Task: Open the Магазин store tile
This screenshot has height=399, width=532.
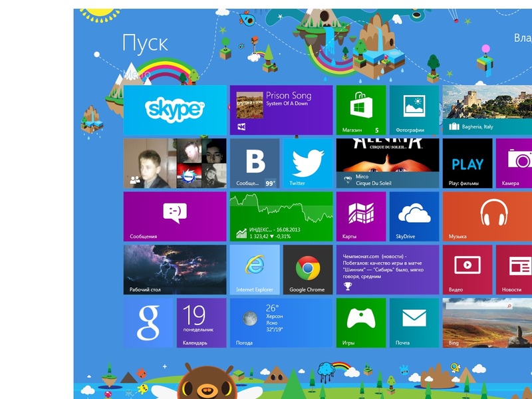Action: (360, 110)
